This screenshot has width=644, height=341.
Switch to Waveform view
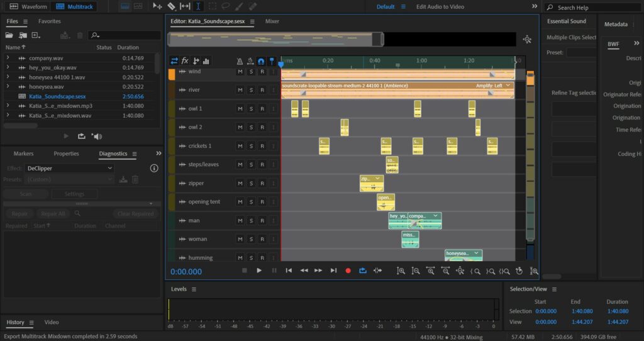point(28,6)
